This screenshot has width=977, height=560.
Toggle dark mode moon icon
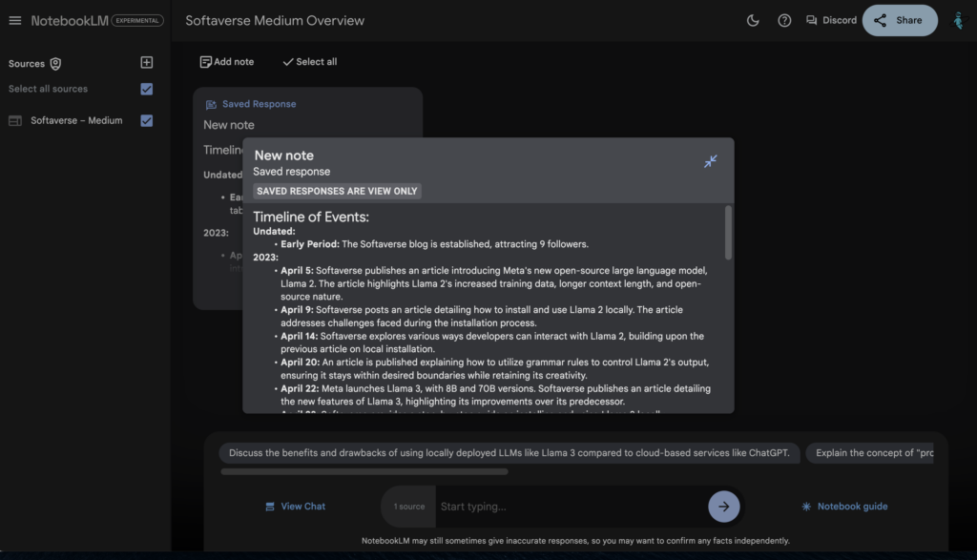[753, 20]
